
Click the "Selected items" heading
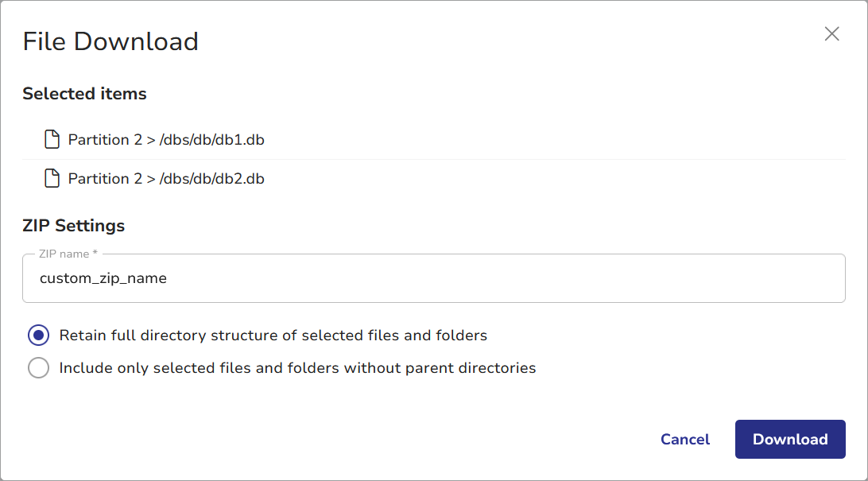[84, 94]
